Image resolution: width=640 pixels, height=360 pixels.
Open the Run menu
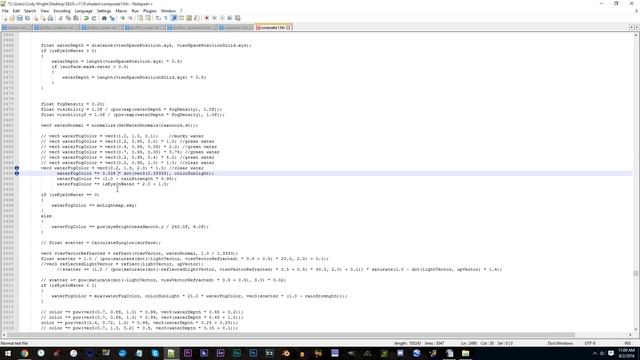point(135,11)
